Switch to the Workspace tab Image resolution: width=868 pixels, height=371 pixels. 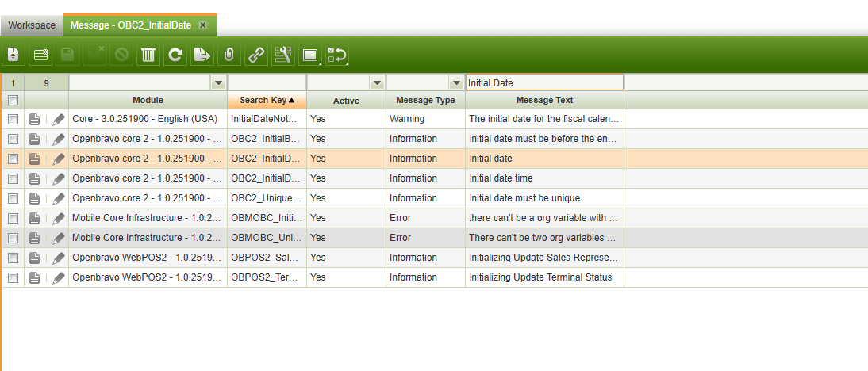pos(32,25)
